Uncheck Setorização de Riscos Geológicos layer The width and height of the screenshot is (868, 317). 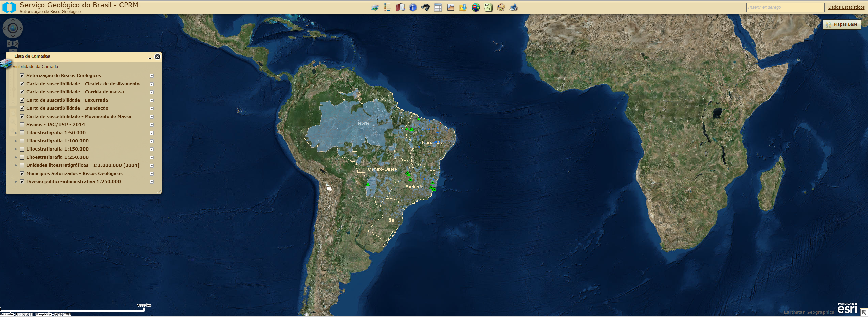click(22, 76)
